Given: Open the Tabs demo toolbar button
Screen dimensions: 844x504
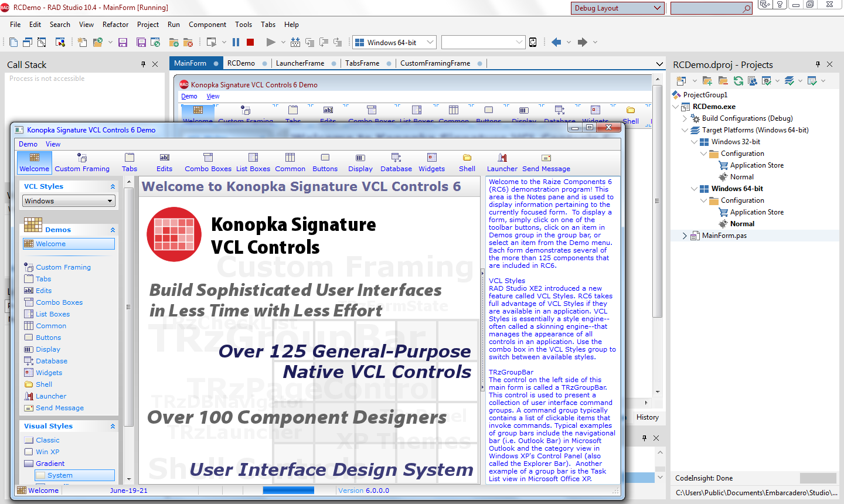Looking at the screenshot, I should (x=130, y=163).
